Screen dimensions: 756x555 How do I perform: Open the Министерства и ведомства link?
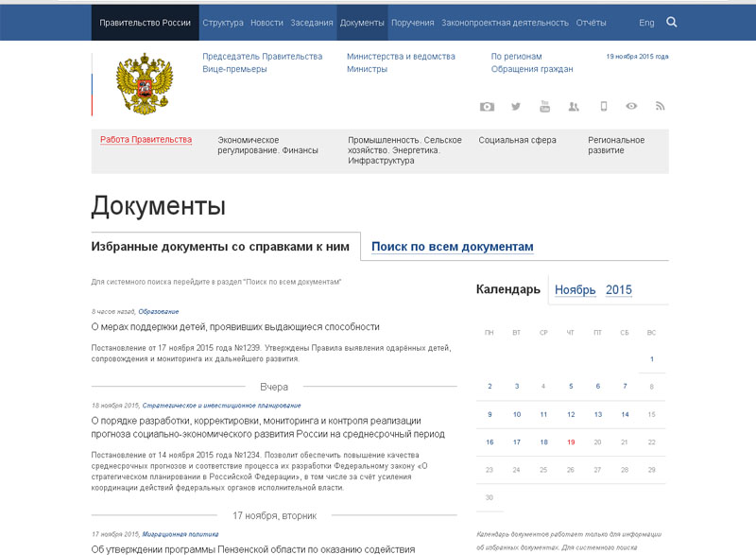tap(401, 57)
